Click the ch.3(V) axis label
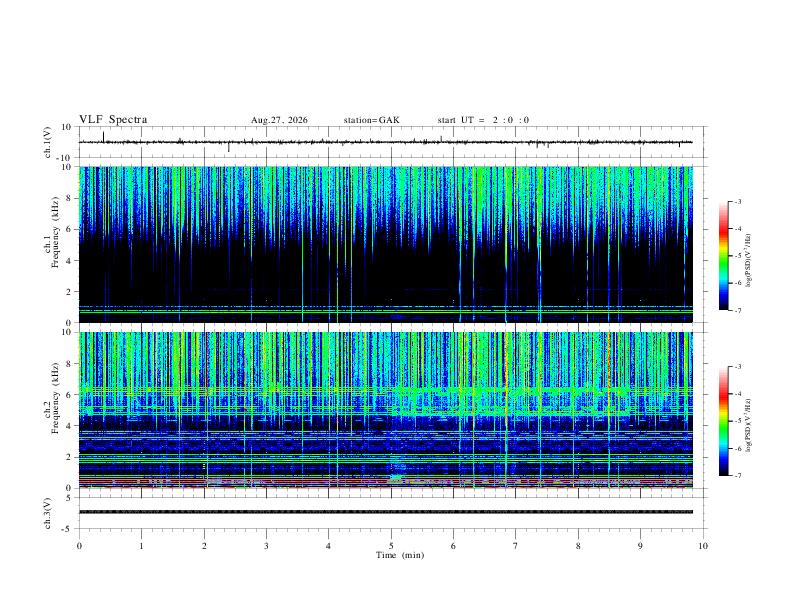The width and height of the screenshot is (792, 612). click(48, 513)
